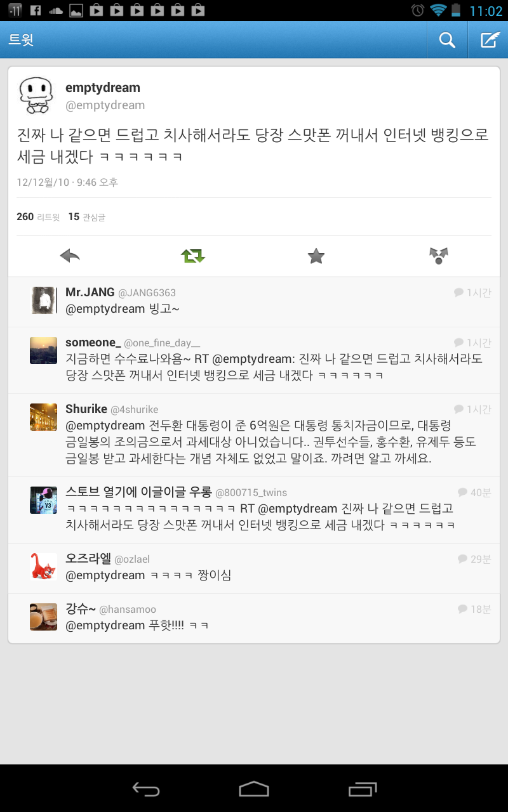Open emptydream's profile avatar
Viewport: 508px width, 812px height.
(35, 95)
